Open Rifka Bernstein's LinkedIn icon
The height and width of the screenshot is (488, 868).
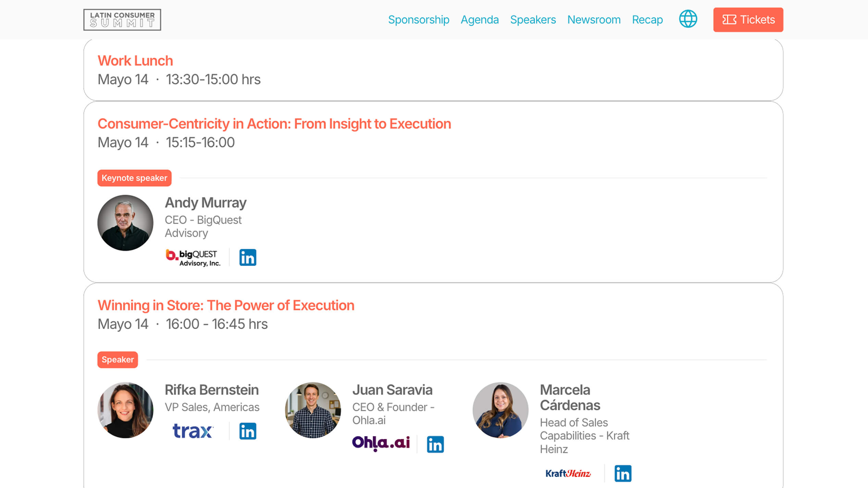(x=248, y=431)
